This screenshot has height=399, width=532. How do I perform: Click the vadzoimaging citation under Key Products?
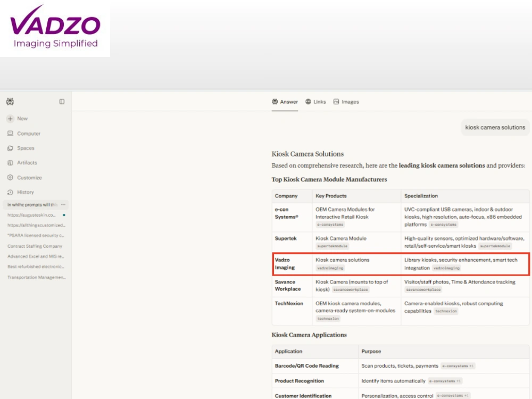[330, 268]
